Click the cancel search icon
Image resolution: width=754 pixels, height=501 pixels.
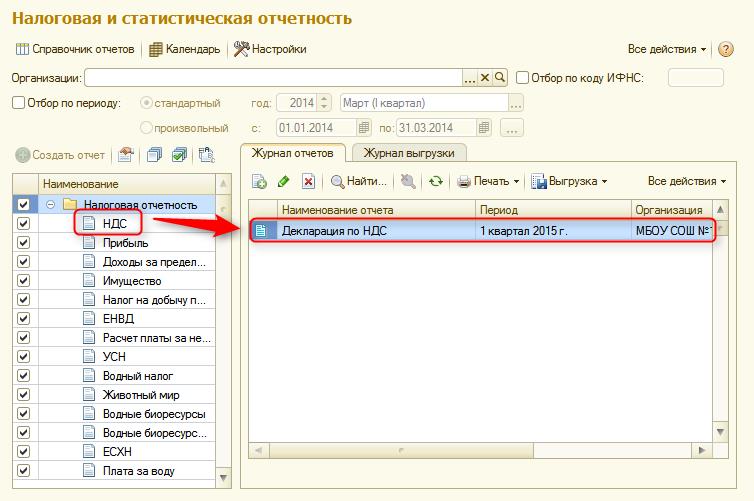408,181
